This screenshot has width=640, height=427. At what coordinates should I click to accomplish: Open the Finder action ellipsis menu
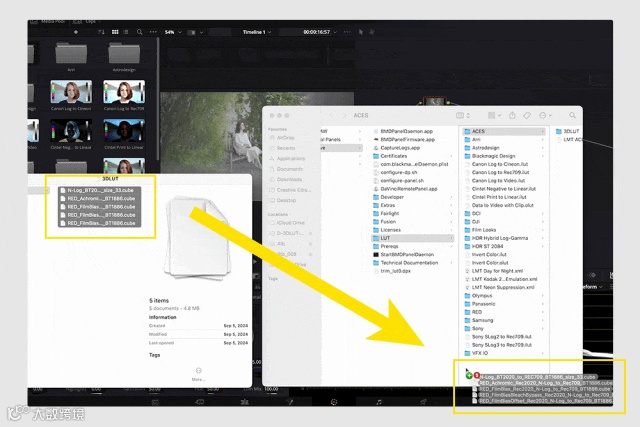pyautogui.click(x=545, y=116)
